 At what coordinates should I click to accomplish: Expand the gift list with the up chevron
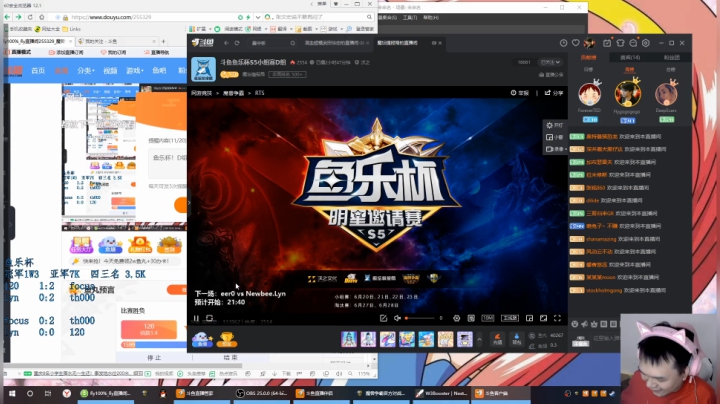pos(479,340)
